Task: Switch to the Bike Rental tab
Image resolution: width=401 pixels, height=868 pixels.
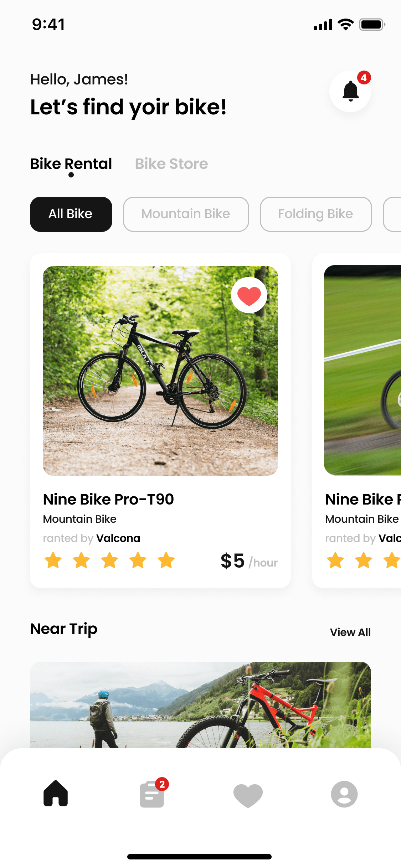Action: 71,164
